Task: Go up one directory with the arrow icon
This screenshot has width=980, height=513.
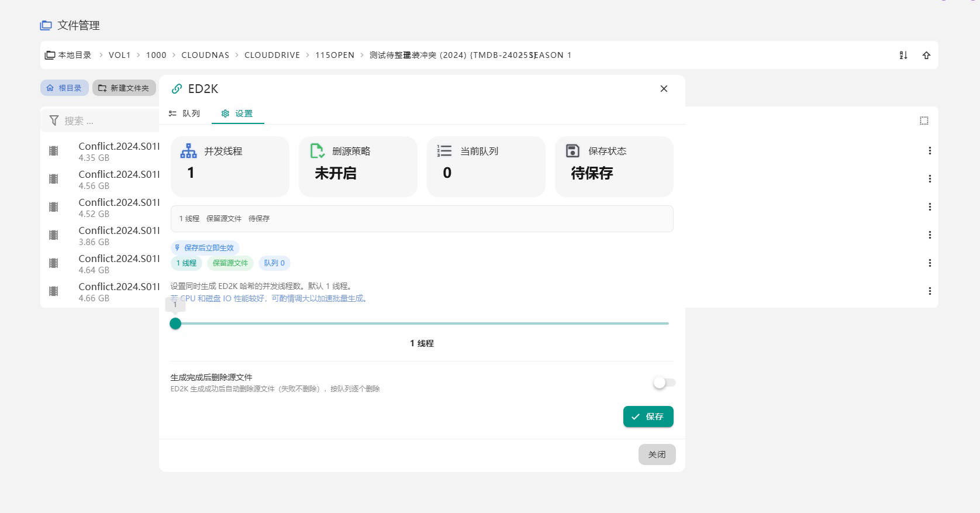Action: tap(926, 55)
